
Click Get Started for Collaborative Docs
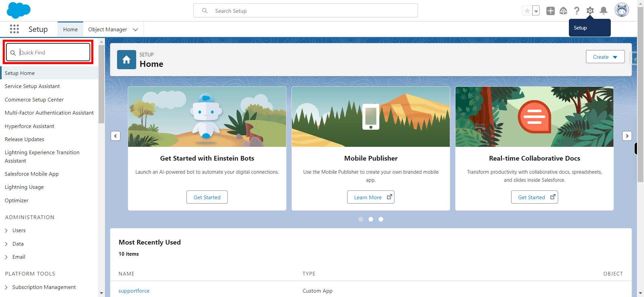pos(534,197)
